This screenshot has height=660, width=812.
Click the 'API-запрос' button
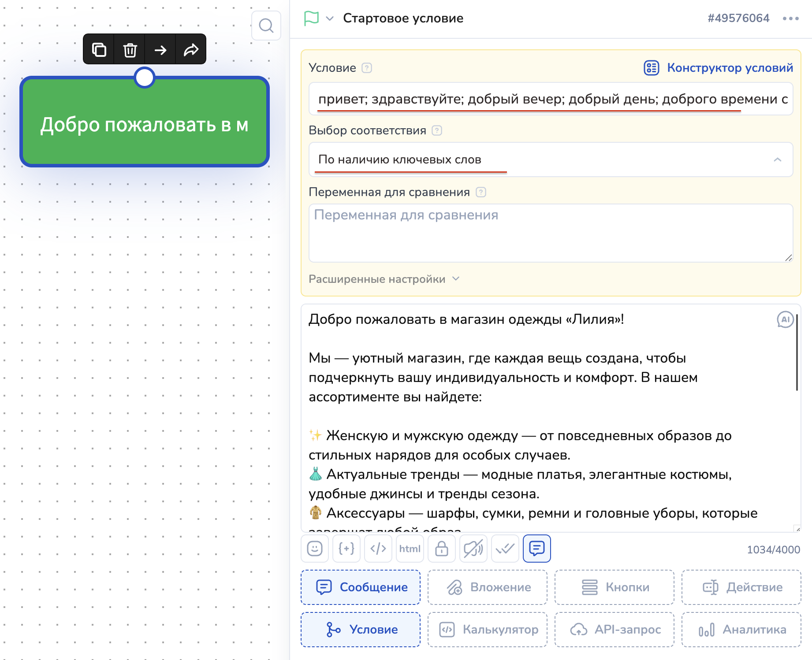point(615,630)
